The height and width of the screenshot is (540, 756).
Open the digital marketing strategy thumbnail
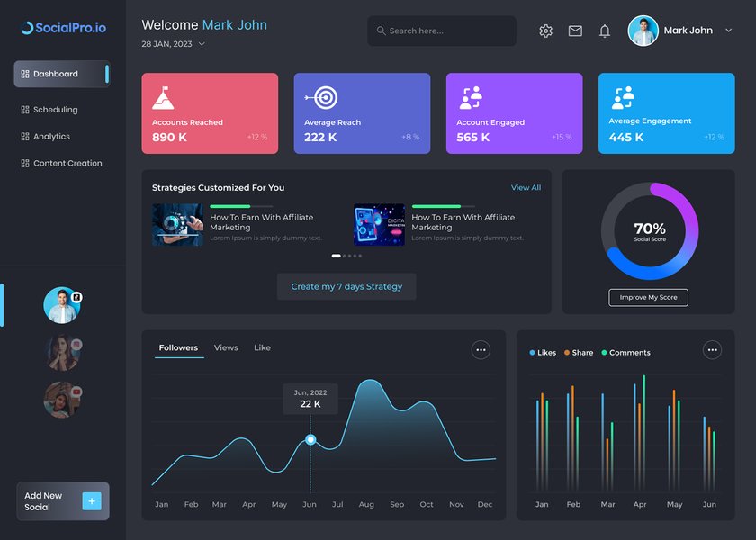pyautogui.click(x=379, y=225)
